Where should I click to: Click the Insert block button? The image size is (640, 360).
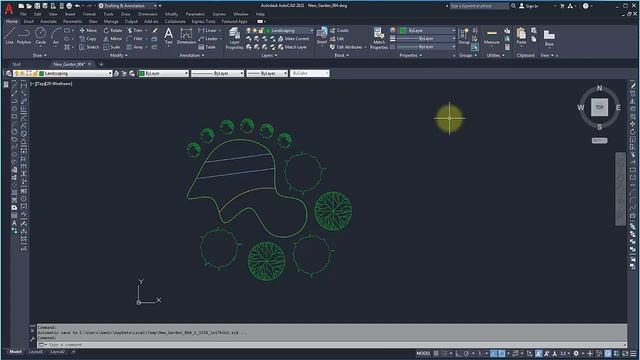(322, 36)
